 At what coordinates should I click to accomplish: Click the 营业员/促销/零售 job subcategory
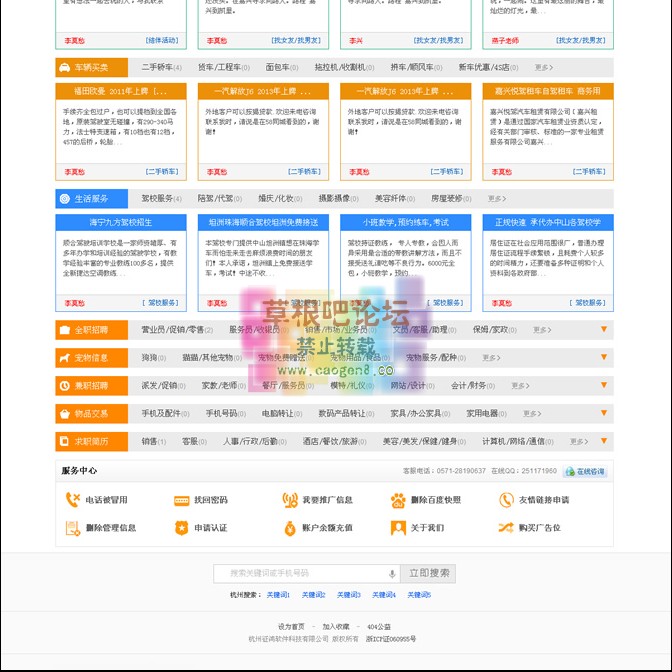tap(177, 330)
